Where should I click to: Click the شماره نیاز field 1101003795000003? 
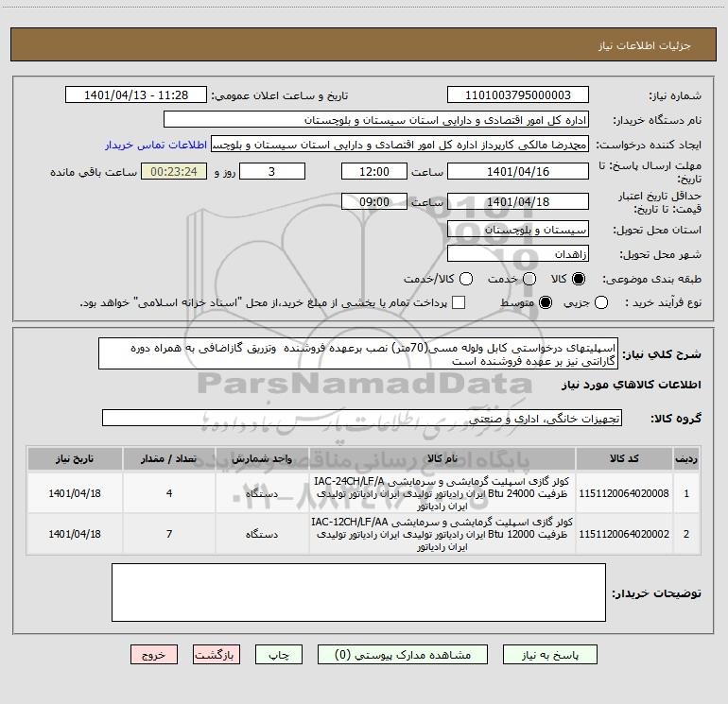point(518,94)
